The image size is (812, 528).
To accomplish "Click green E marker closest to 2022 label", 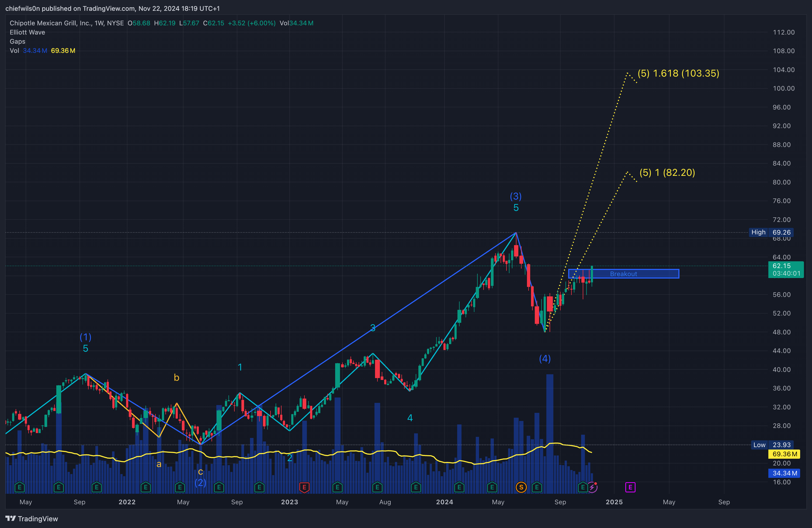I will (x=146, y=487).
